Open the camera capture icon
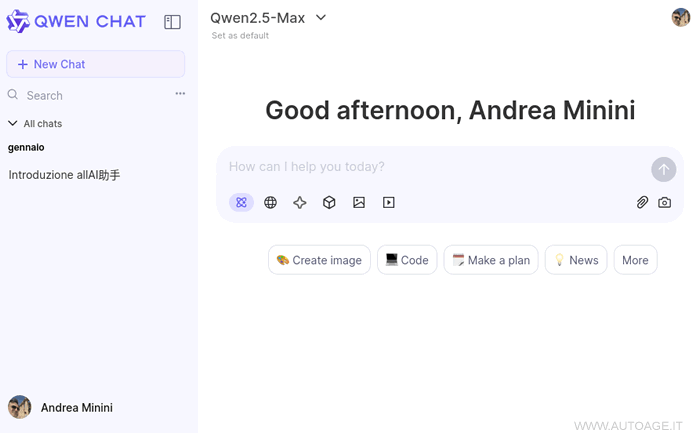Image resolution: width=700 pixels, height=433 pixels. pos(665,203)
